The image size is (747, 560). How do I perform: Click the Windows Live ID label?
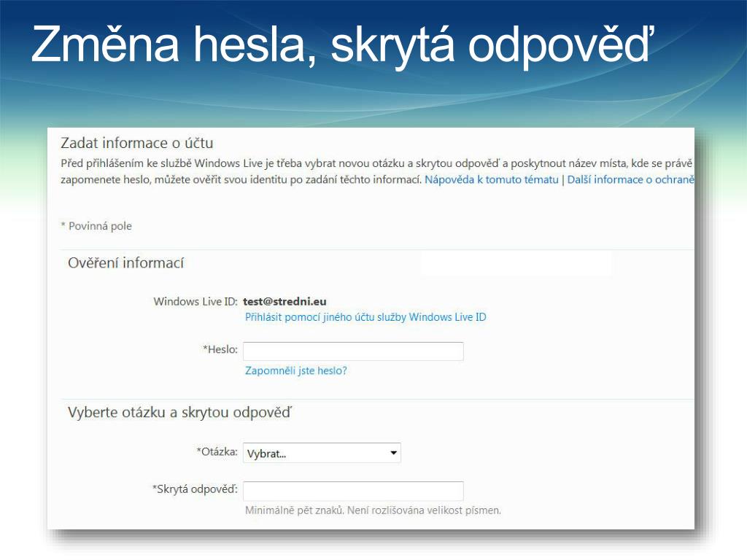pyautogui.click(x=196, y=301)
